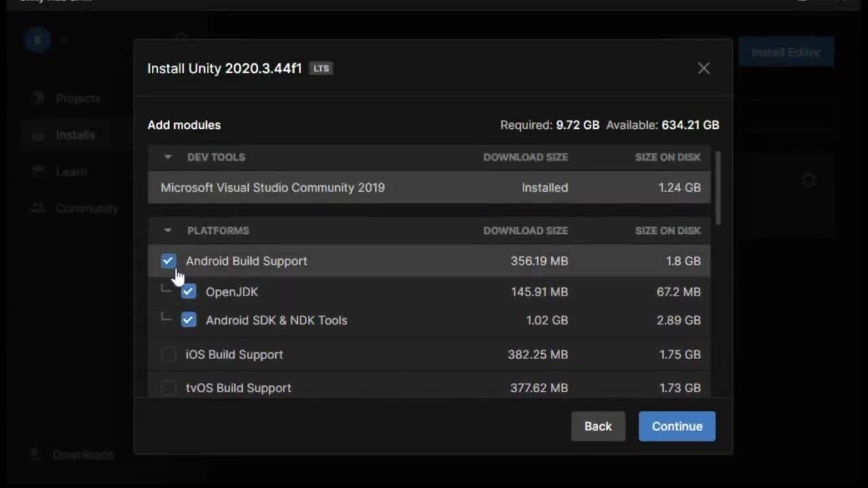868x488 pixels.
Task: Click the 2.89 GB size on disk
Action: pos(679,321)
